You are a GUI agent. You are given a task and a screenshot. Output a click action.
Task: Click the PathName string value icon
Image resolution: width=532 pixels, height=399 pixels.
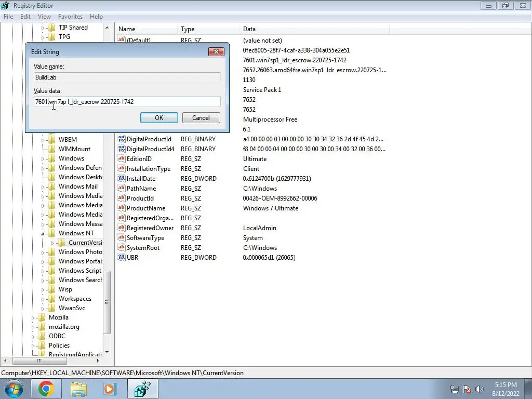pos(122,188)
